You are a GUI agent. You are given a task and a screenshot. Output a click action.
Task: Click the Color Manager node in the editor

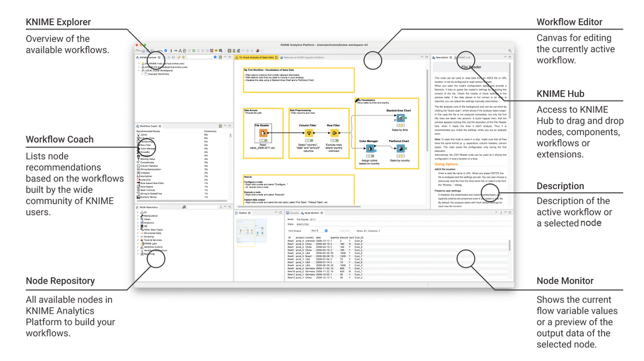371,147
